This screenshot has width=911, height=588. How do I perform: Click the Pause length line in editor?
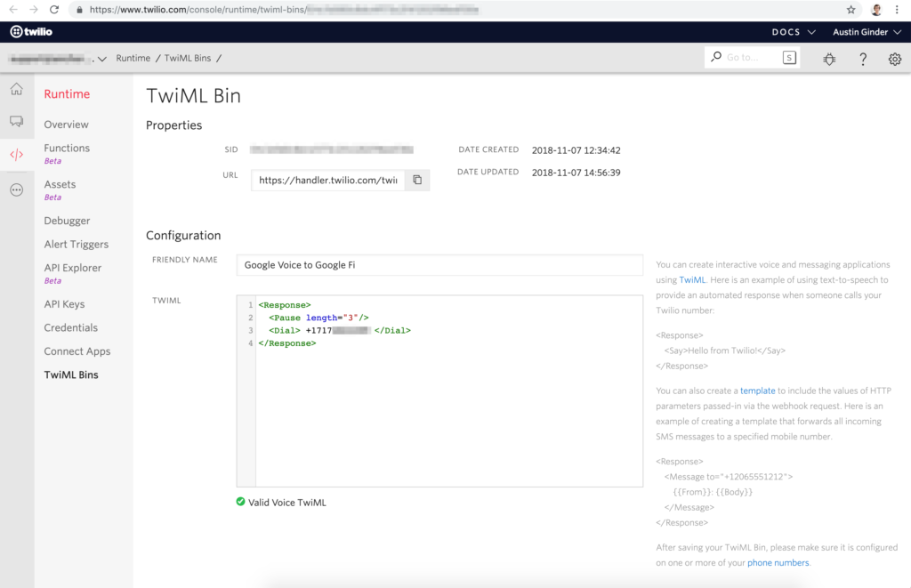(318, 318)
